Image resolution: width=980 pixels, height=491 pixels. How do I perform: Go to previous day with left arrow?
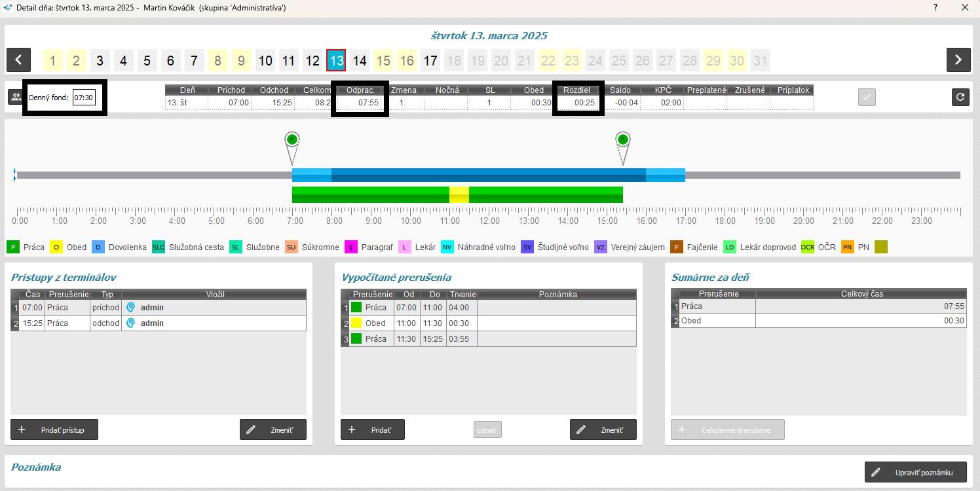point(18,60)
